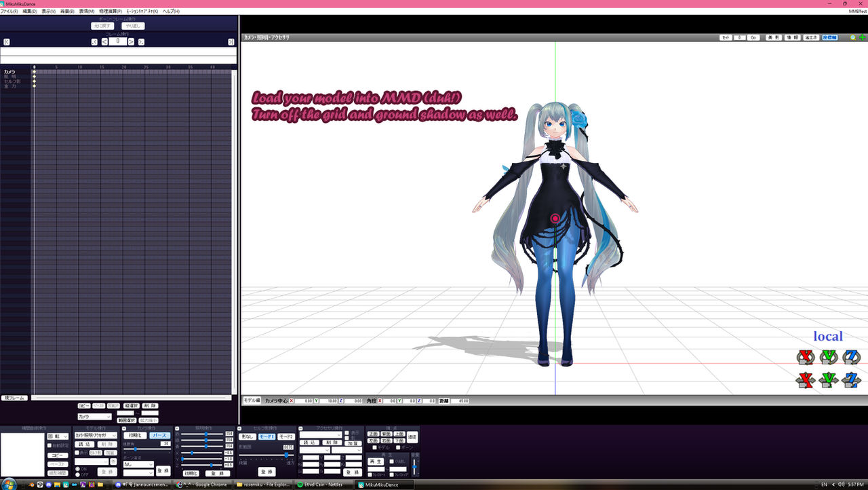
Task: Click the green cross move-view icon
Action: point(861,38)
